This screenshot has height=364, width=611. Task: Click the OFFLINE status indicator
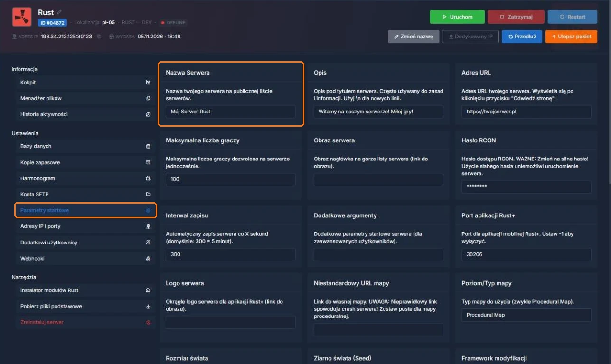(173, 22)
